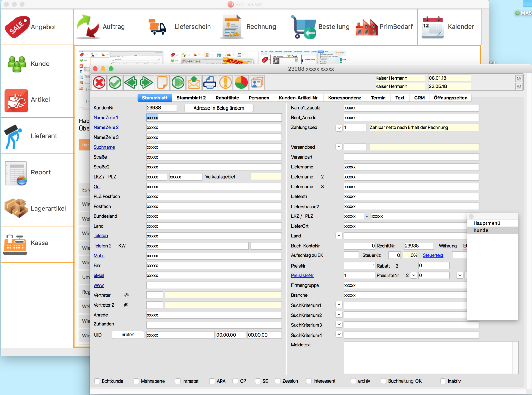532x395 pixels.
Task: Click the UID prüfen button
Action: [x=128, y=335]
